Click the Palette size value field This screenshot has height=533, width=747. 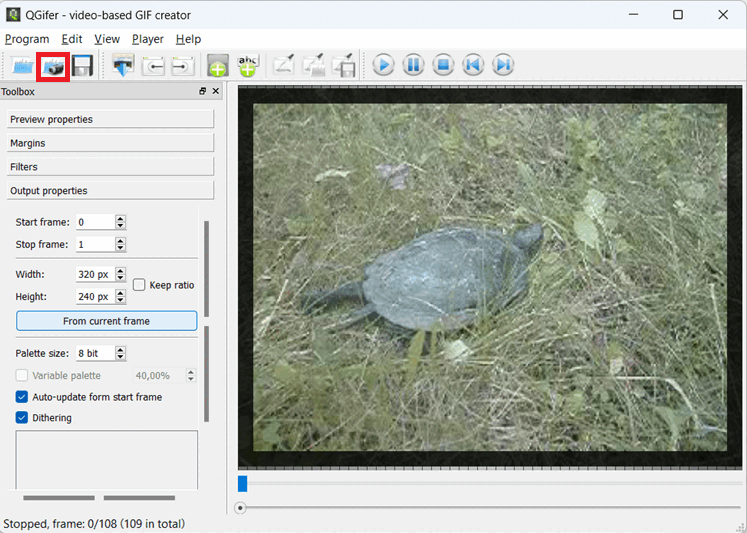click(95, 353)
